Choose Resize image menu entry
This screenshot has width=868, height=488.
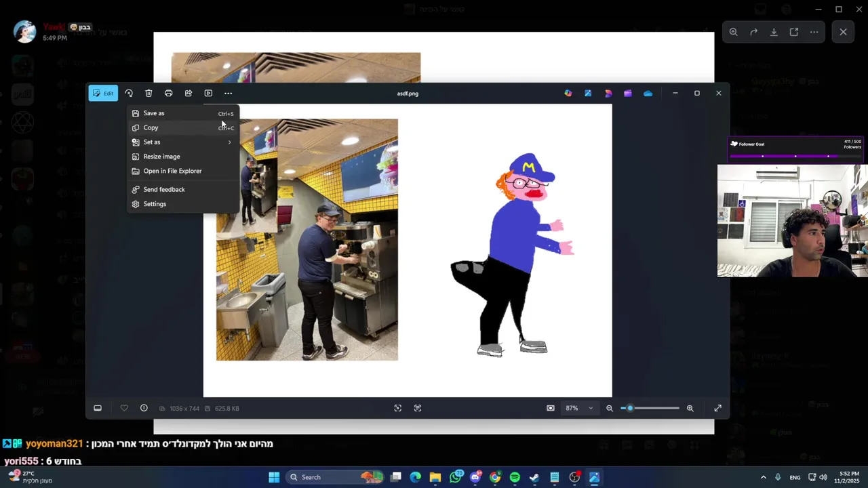pos(183,157)
